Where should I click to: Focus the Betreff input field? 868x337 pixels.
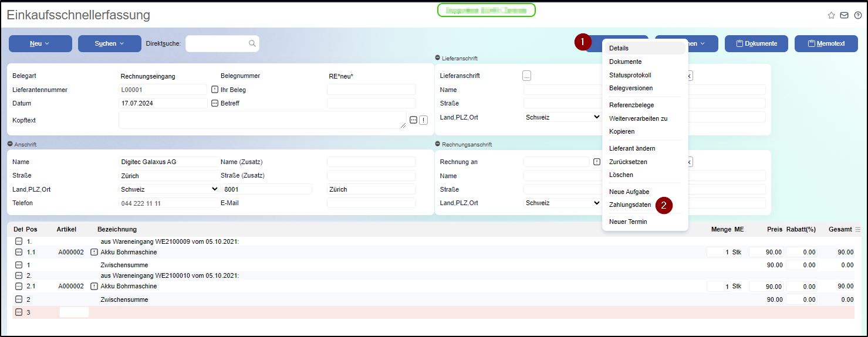point(371,103)
